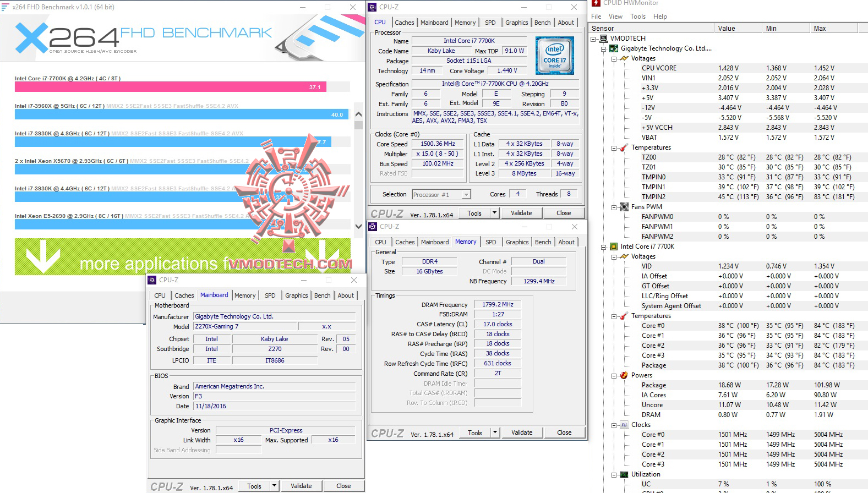
Task: Click the CPU-Z title bar icon of CPU window
Action: (x=373, y=7)
